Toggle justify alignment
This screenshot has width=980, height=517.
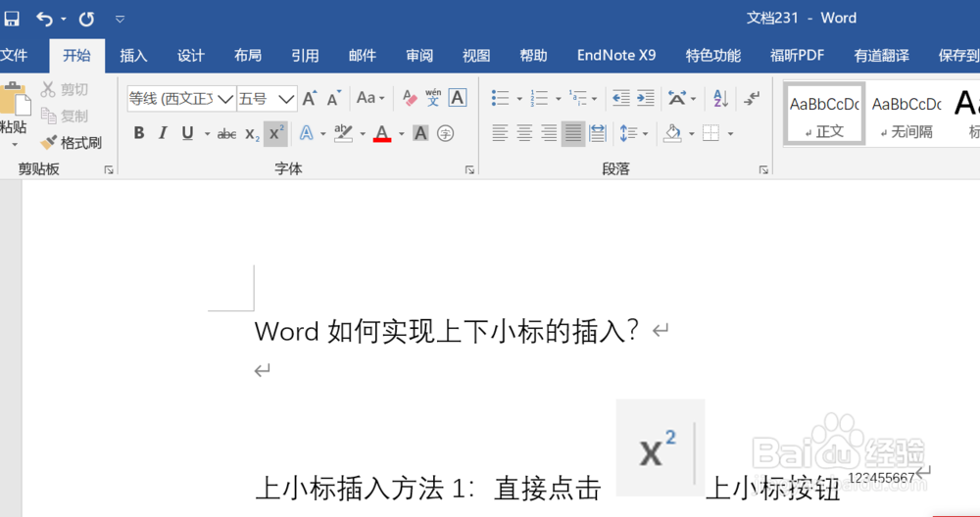point(573,133)
